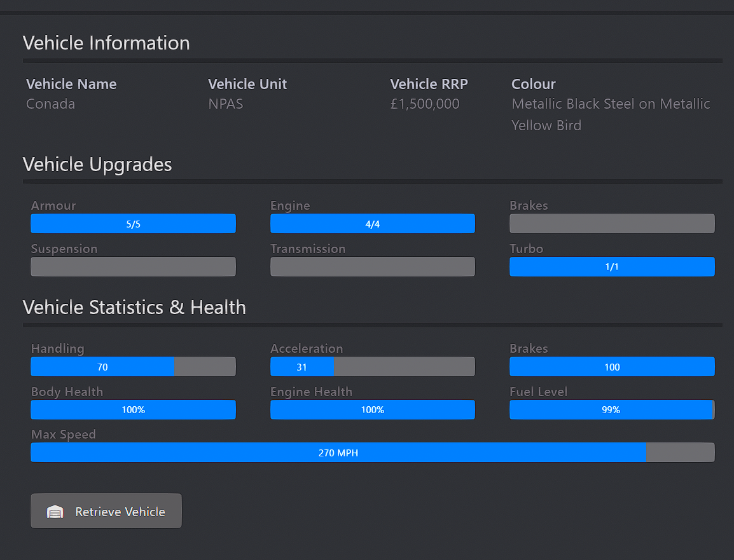Image resolution: width=734 pixels, height=560 pixels.
Task: Click the Fuel Level 99% bar
Action: click(611, 410)
